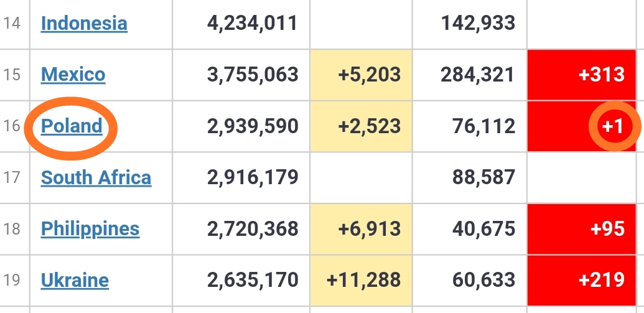This screenshot has height=313, width=644.
Task: Select Mexico's total cases 3,755,063
Action: 252,75
